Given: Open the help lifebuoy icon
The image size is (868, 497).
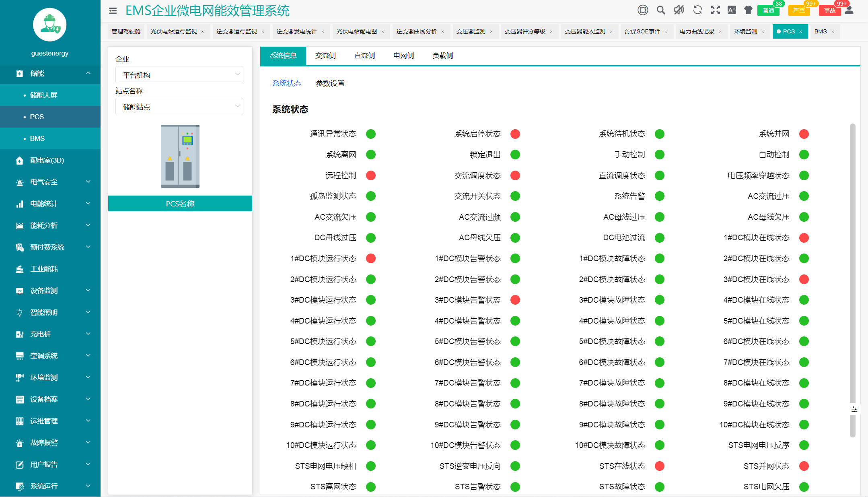Looking at the screenshot, I should (643, 10).
